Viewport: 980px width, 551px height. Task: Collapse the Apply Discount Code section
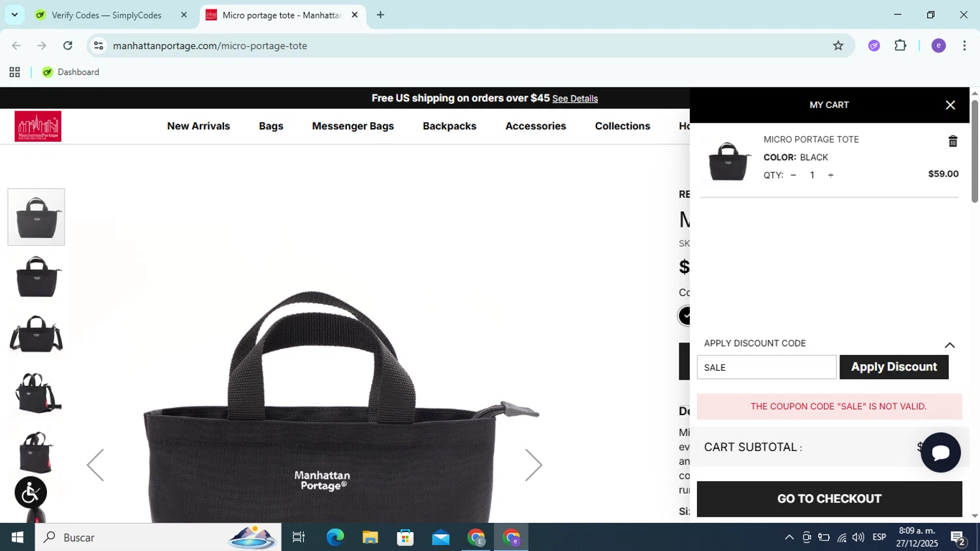click(x=949, y=344)
